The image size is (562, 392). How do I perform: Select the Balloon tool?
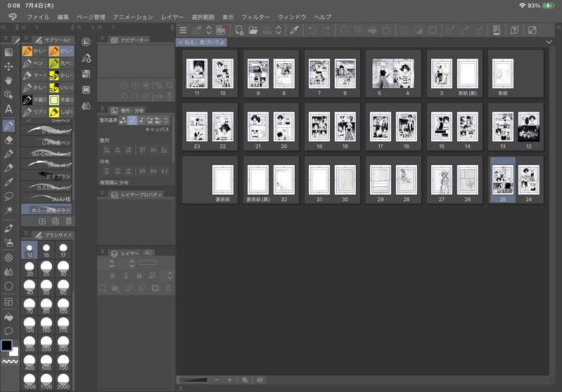(8, 331)
